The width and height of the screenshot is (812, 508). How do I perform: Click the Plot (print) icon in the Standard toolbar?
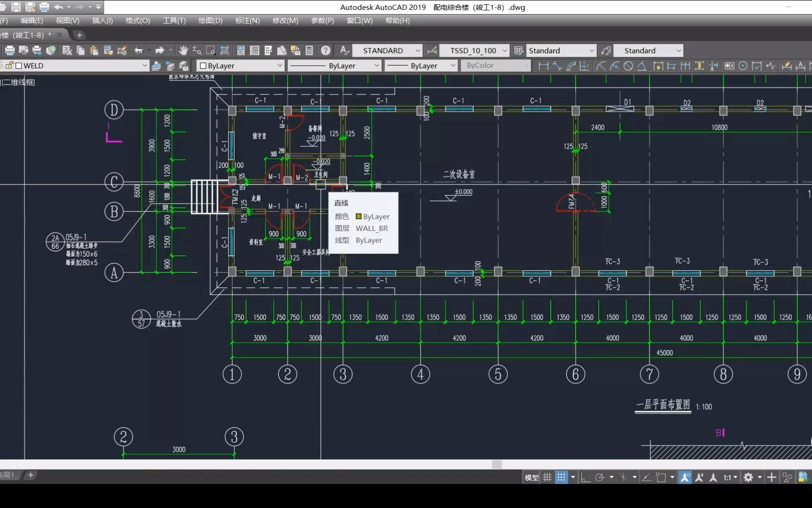click(x=10, y=50)
